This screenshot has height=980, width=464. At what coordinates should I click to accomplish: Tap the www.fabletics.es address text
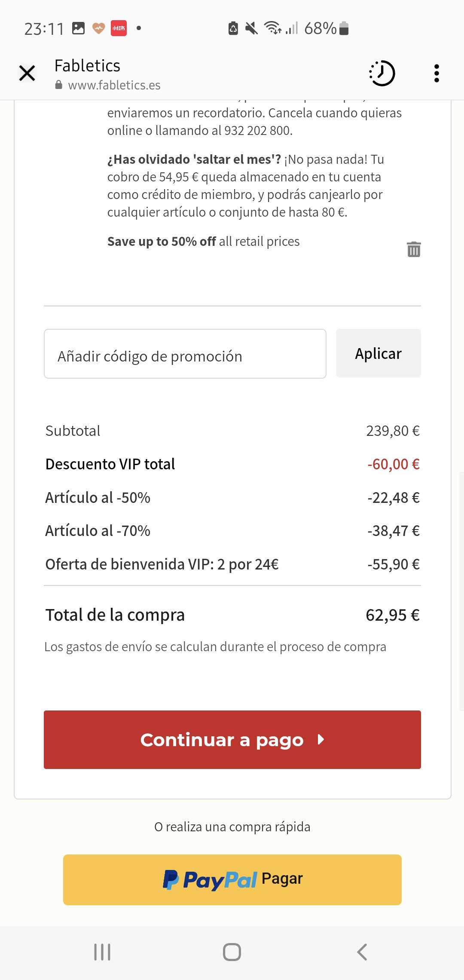[x=114, y=85]
